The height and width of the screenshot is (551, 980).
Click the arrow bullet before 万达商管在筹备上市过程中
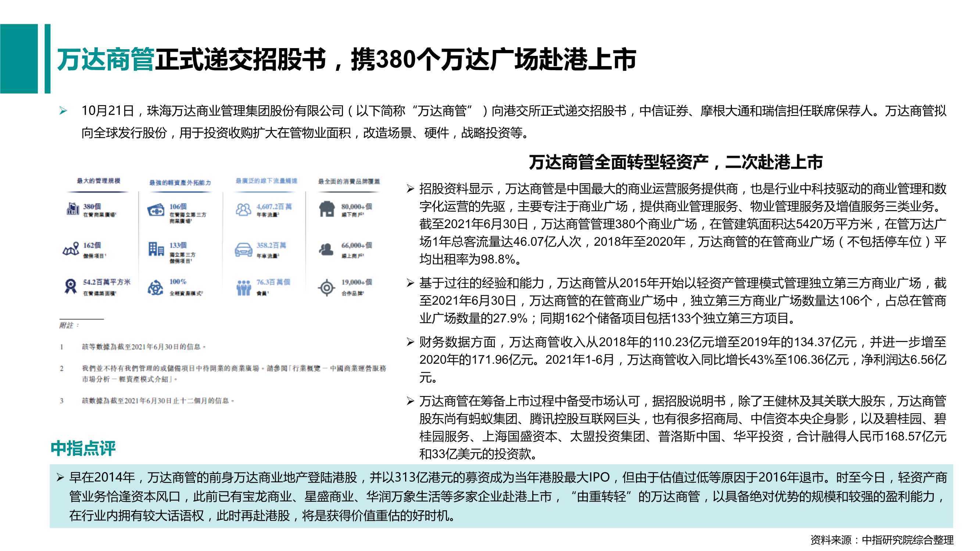410,401
